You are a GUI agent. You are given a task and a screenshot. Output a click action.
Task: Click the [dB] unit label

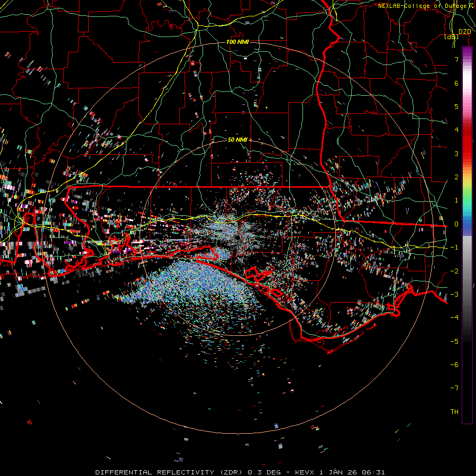tap(452, 36)
